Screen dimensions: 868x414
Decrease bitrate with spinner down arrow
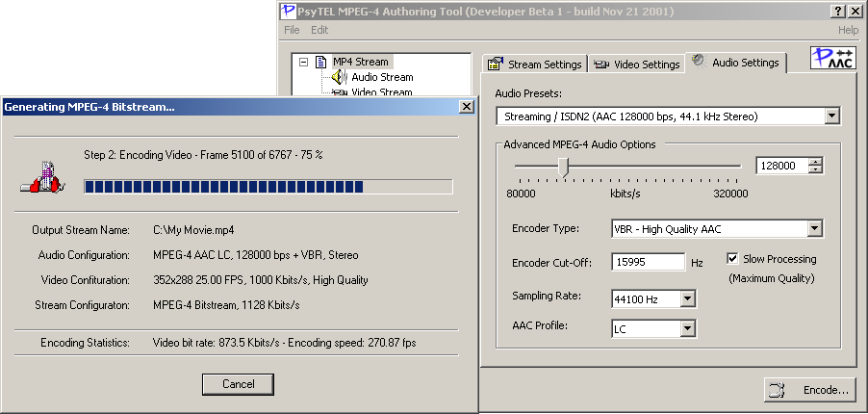coord(816,169)
